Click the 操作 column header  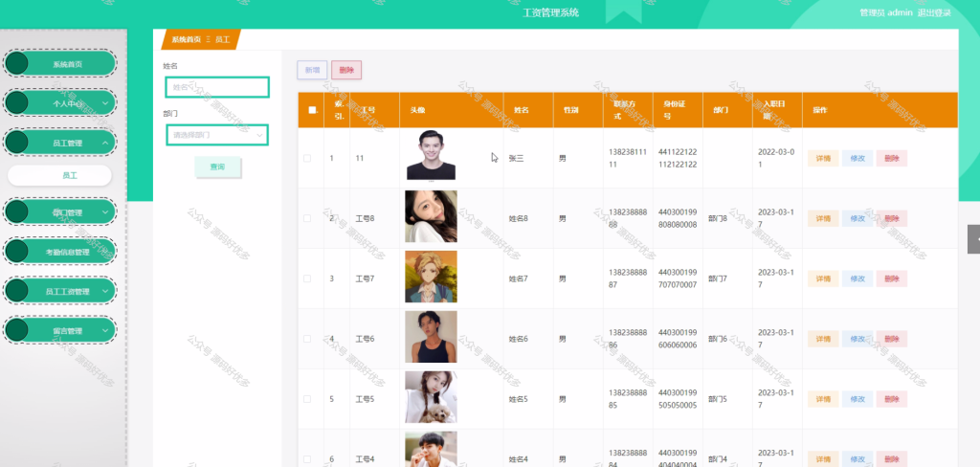click(820, 110)
